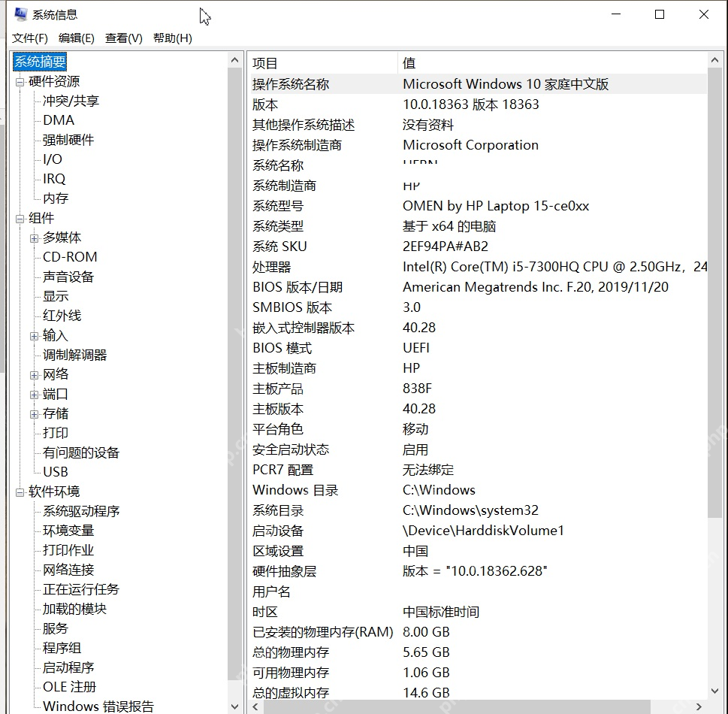Select Windows 错误报告 in the tree
Viewport: 728px width, 714px height.
pyautogui.click(x=98, y=706)
